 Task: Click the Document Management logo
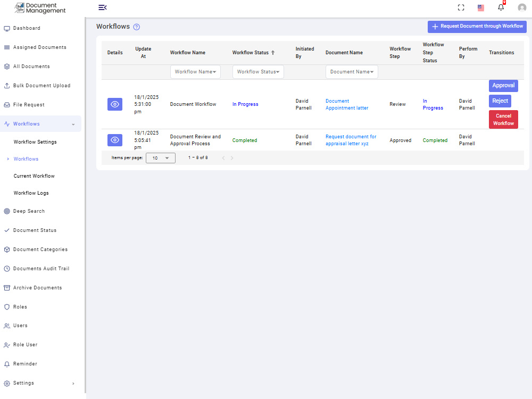[x=40, y=8]
